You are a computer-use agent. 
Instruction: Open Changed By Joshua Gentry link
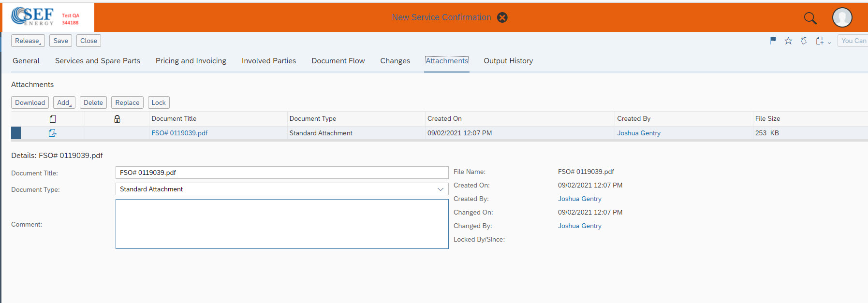point(580,226)
